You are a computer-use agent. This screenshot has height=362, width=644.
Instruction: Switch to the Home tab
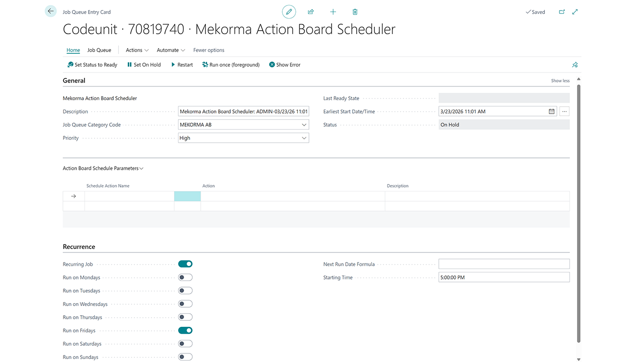73,50
